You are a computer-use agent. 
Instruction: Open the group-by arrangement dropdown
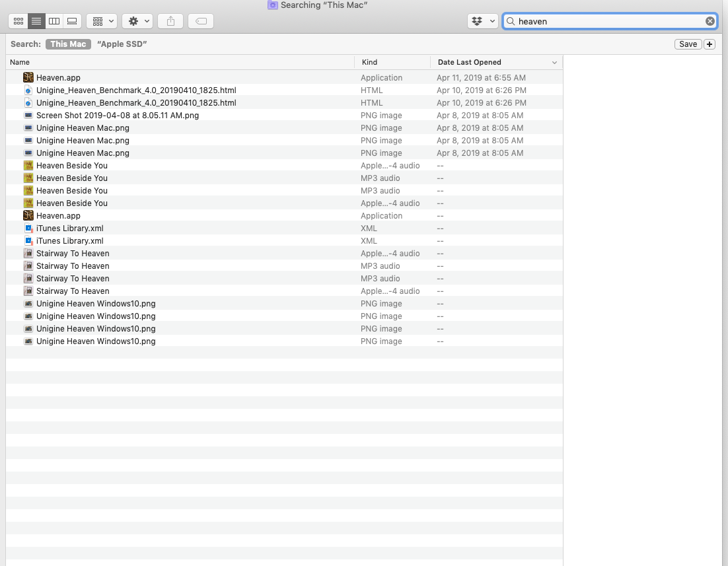click(102, 21)
